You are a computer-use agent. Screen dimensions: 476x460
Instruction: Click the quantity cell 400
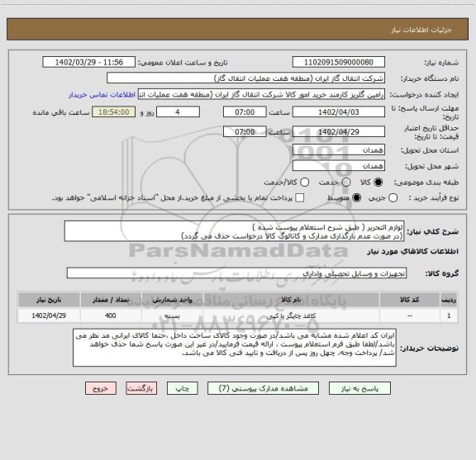[111, 315]
